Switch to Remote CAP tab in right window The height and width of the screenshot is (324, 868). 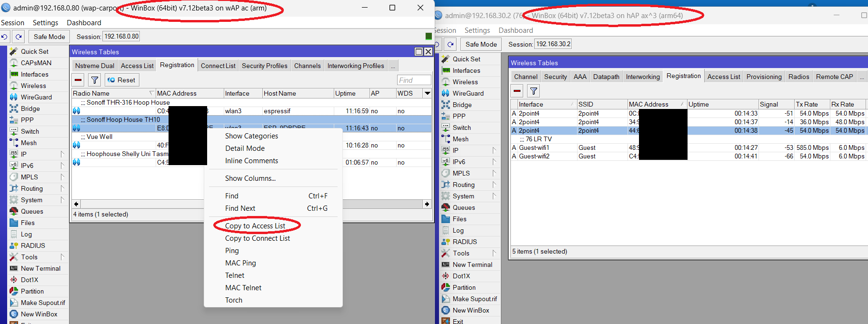834,77
